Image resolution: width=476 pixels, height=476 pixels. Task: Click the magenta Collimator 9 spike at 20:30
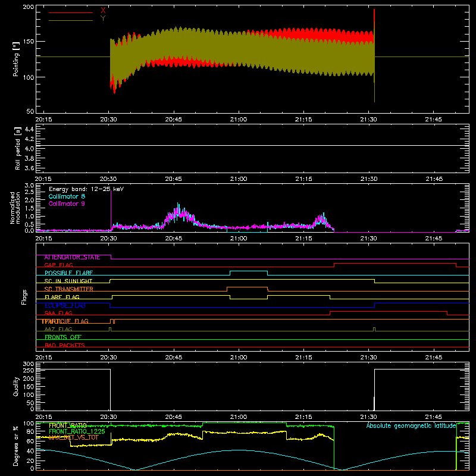[111, 209]
